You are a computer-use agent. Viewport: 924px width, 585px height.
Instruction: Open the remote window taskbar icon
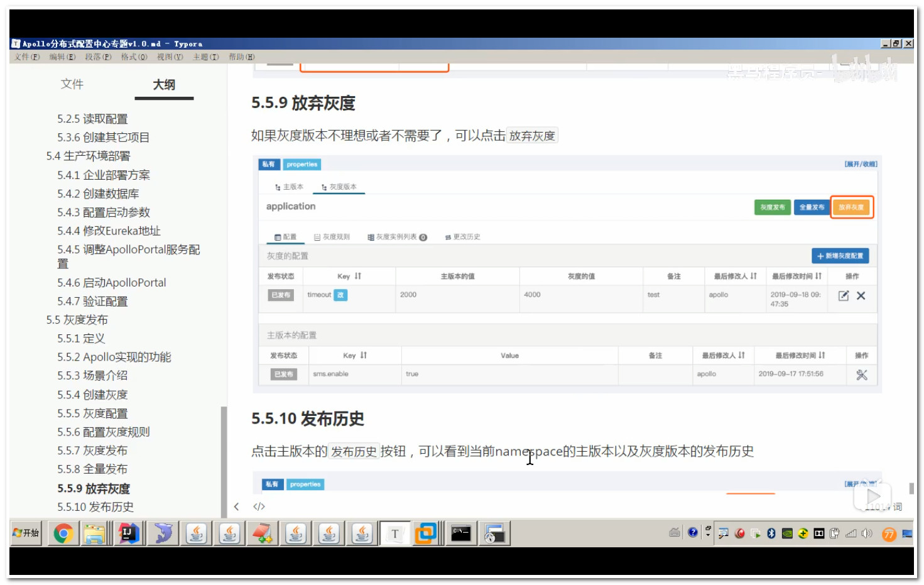[x=495, y=533]
